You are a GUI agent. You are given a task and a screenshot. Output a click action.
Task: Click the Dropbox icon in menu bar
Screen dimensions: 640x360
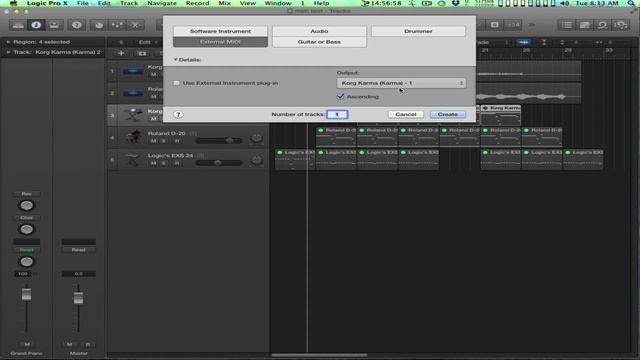pyautogui.click(x=456, y=3)
